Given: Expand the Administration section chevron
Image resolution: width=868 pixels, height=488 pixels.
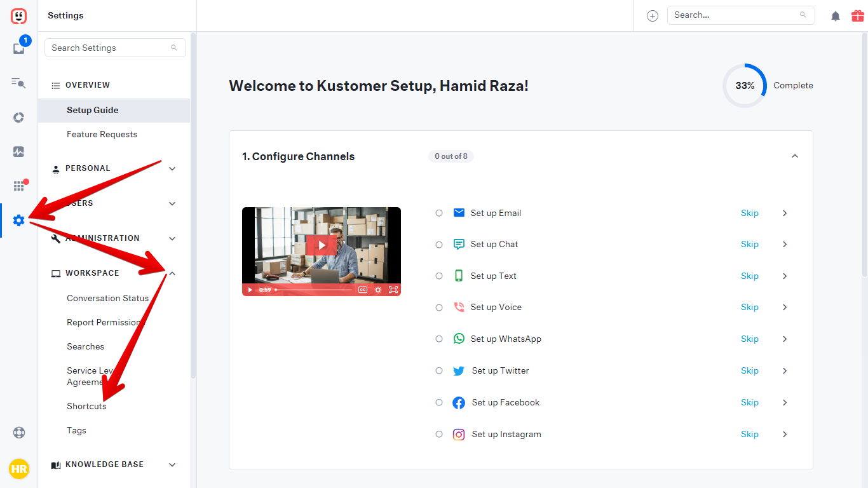Looking at the screenshot, I should [x=172, y=238].
